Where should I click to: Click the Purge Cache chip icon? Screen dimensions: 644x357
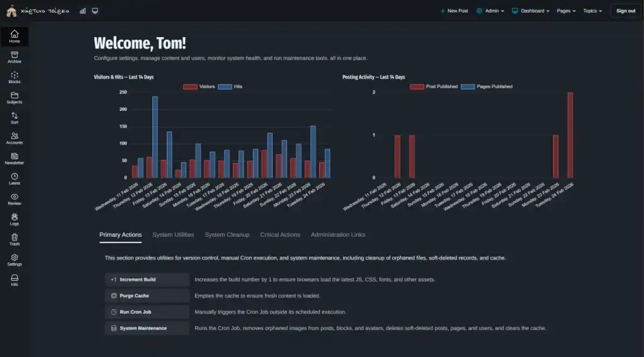(x=114, y=296)
